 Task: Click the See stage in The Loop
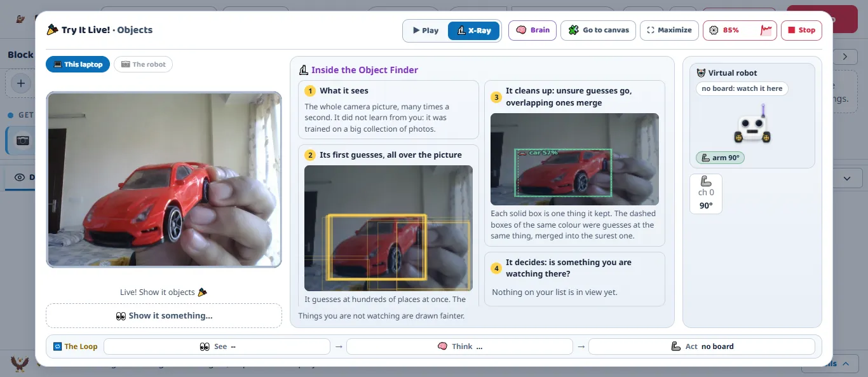217,346
